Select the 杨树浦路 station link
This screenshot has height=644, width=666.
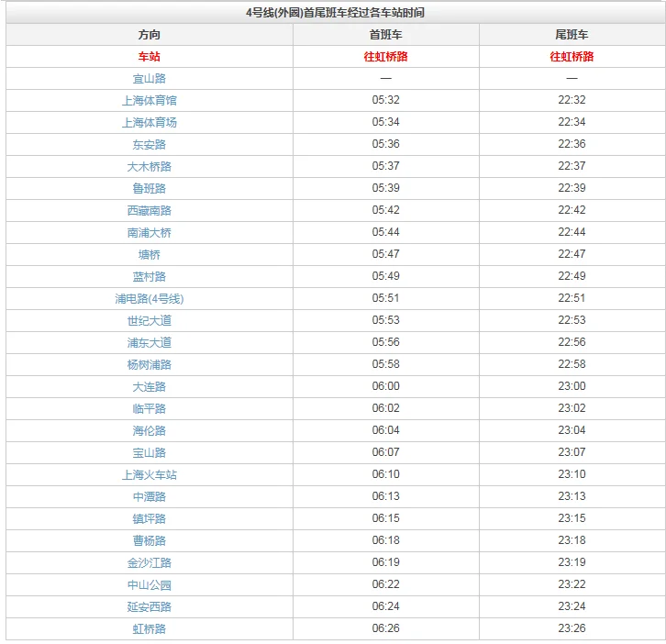pyautogui.click(x=149, y=365)
